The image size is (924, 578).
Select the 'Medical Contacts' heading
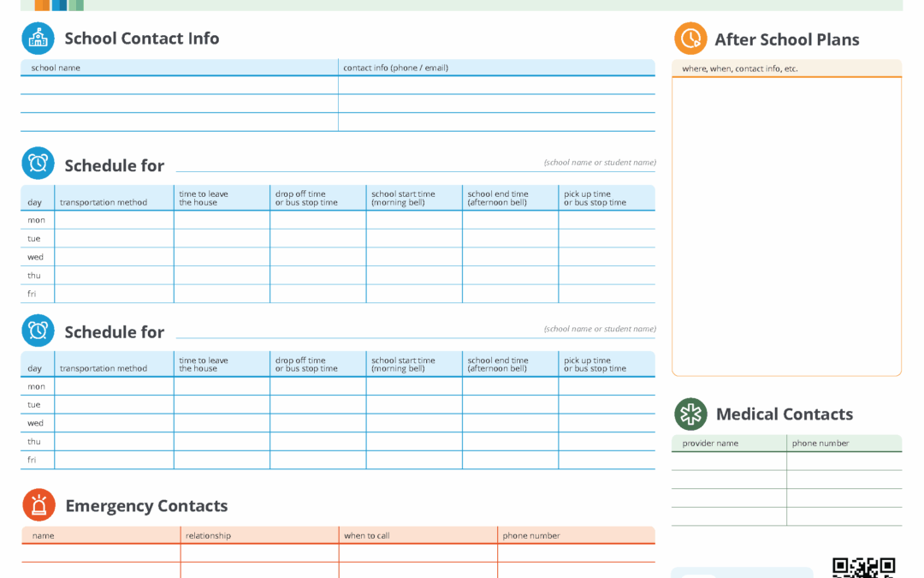point(785,414)
